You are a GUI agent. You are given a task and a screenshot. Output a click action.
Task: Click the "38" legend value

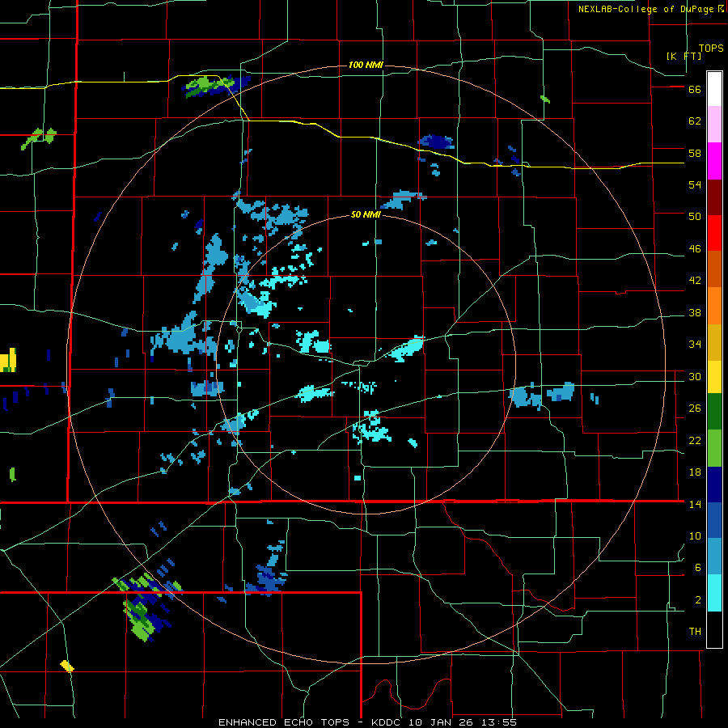[695, 313]
